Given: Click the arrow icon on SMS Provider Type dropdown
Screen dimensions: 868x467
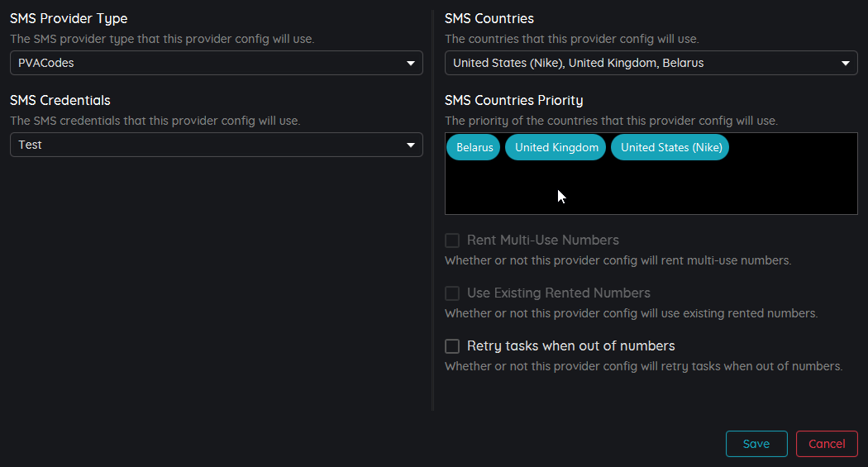Looking at the screenshot, I should click(x=411, y=63).
